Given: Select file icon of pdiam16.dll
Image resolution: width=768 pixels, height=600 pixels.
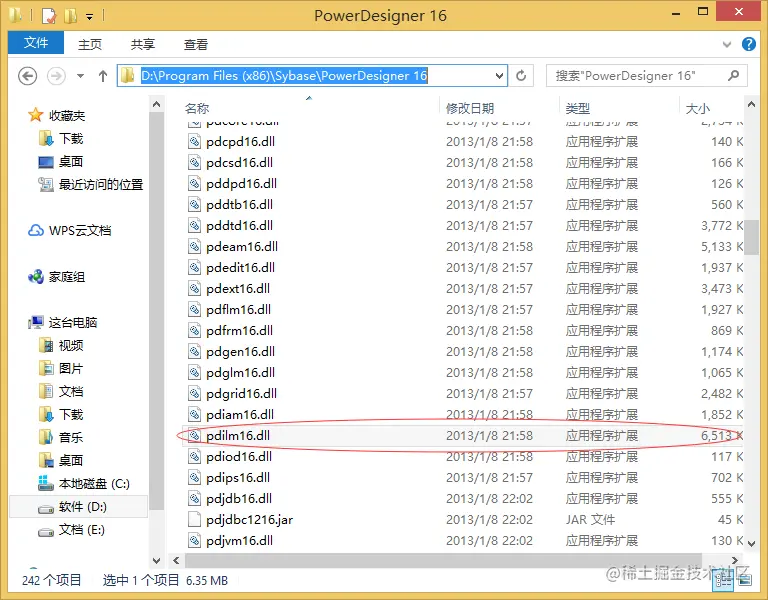Looking at the screenshot, I should 194,415.
